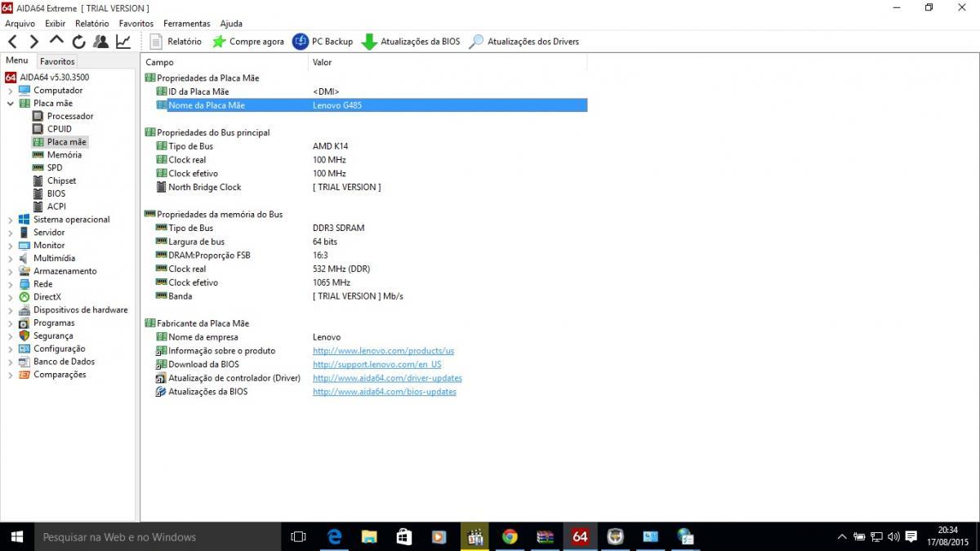The height and width of the screenshot is (551, 980).
Task: Collapse the Placa mãe tree node
Action: click(x=10, y=104)
